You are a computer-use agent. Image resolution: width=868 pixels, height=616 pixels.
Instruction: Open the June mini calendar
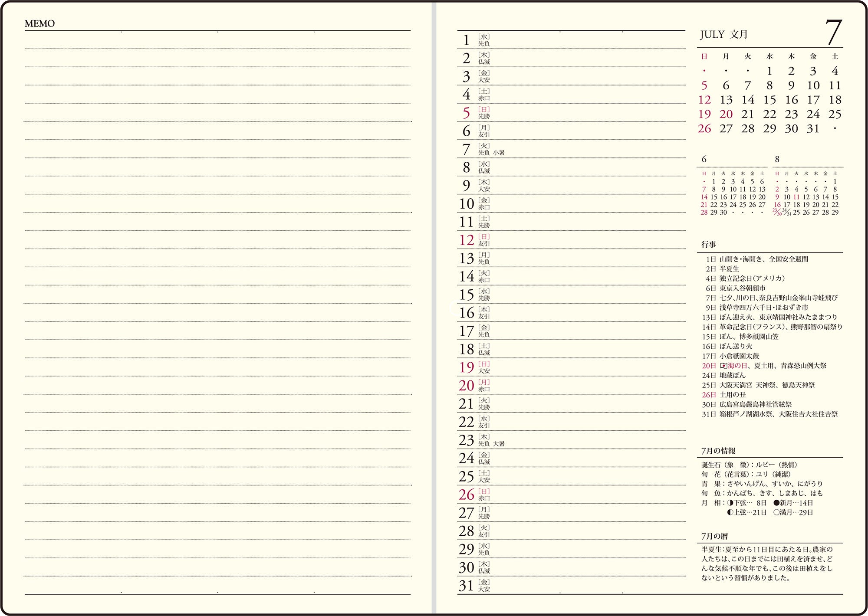[x=733, y=187]
